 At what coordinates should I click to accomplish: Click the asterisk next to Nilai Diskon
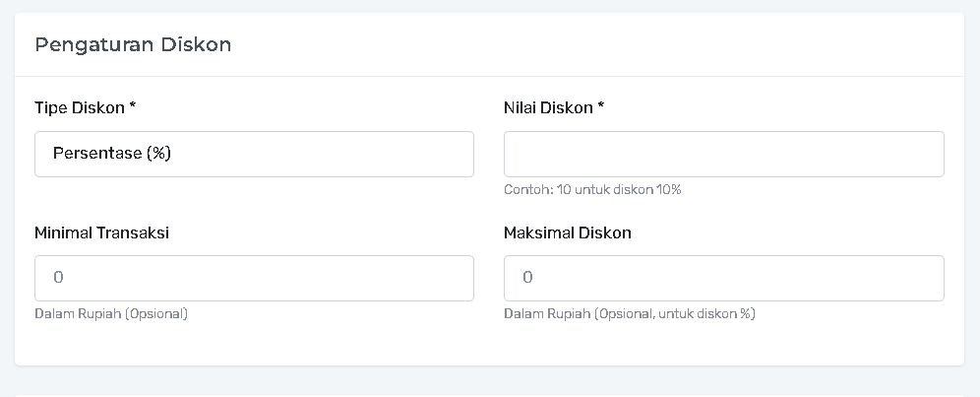600,106
